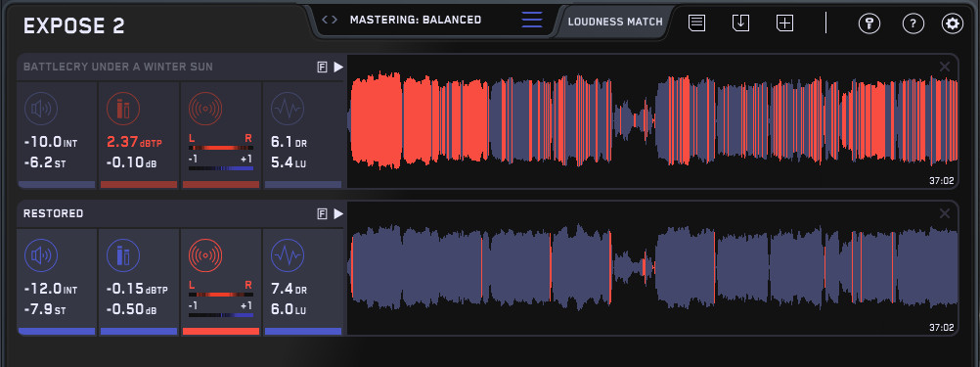Click the Restored track title

pos(53,213)
